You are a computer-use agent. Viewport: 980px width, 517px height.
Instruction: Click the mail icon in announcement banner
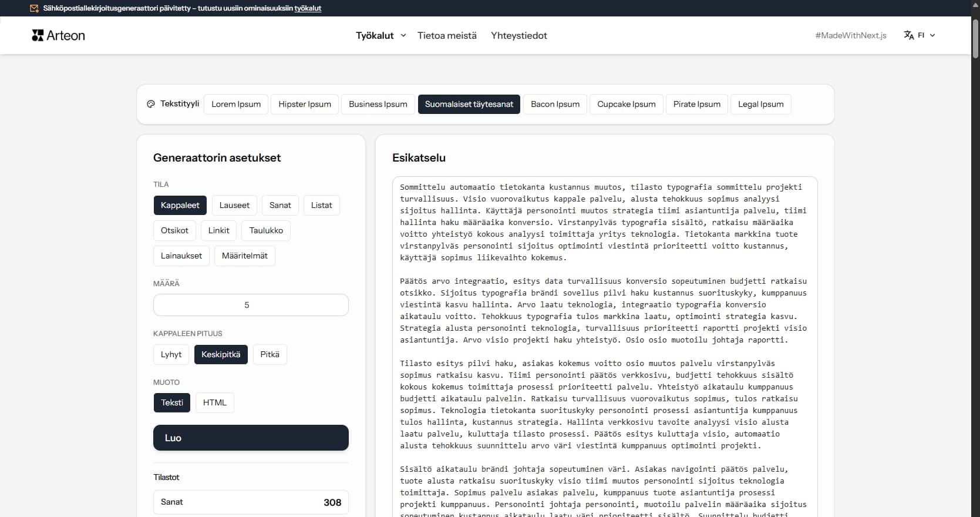click(x=34, y=8)
